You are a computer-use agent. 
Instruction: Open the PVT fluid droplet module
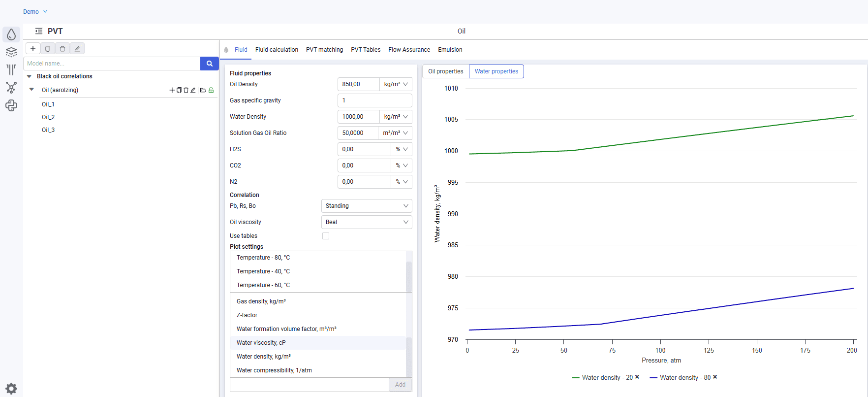point(11,34)
